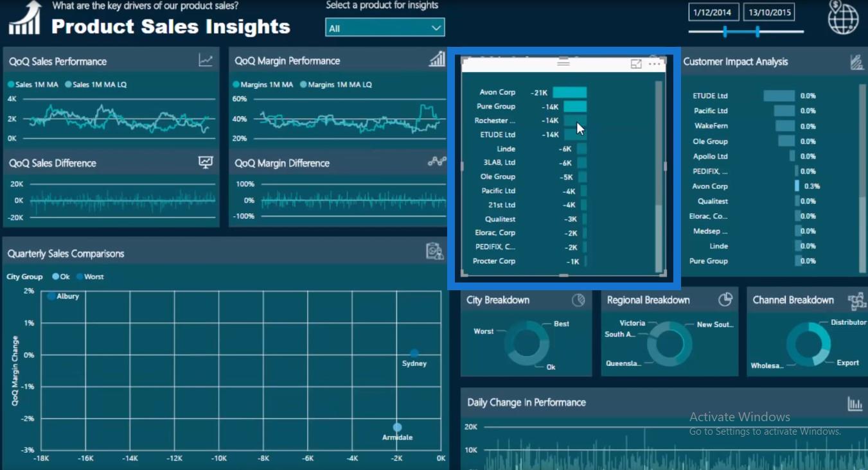Screen dimensions: 868x470
Task: Click the Albury data point in scatter chart
Action: (x=51, y=296)
